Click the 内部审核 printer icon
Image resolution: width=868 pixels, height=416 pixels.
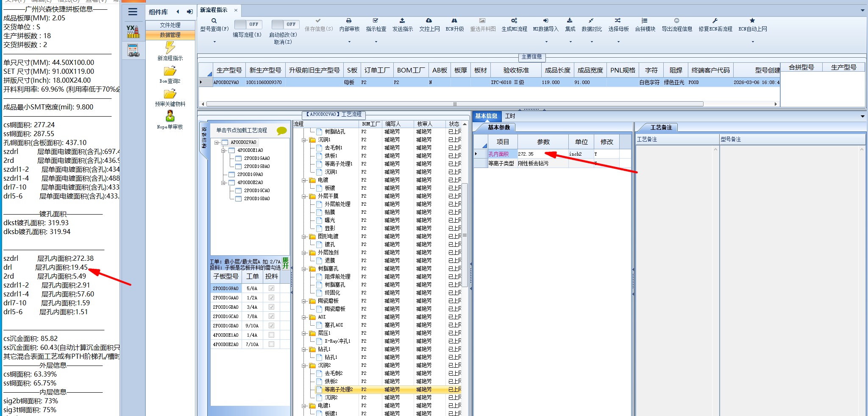tap(349, 20)
